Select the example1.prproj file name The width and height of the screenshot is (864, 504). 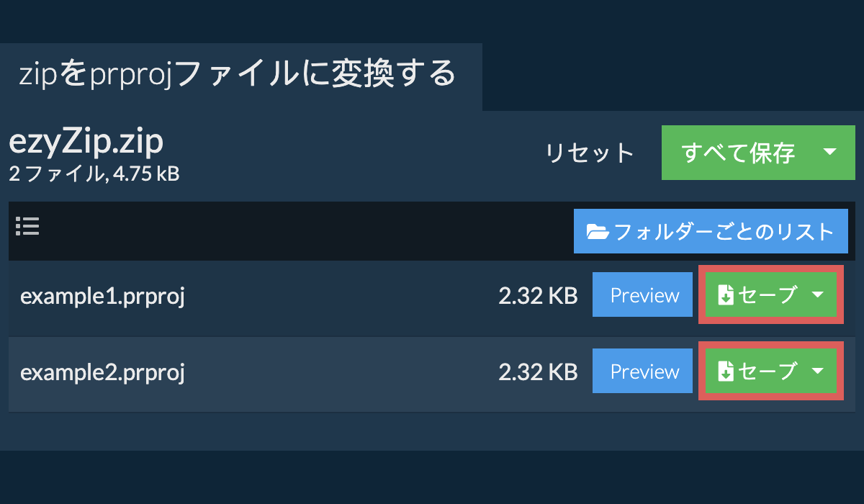(x=102, y=296)
